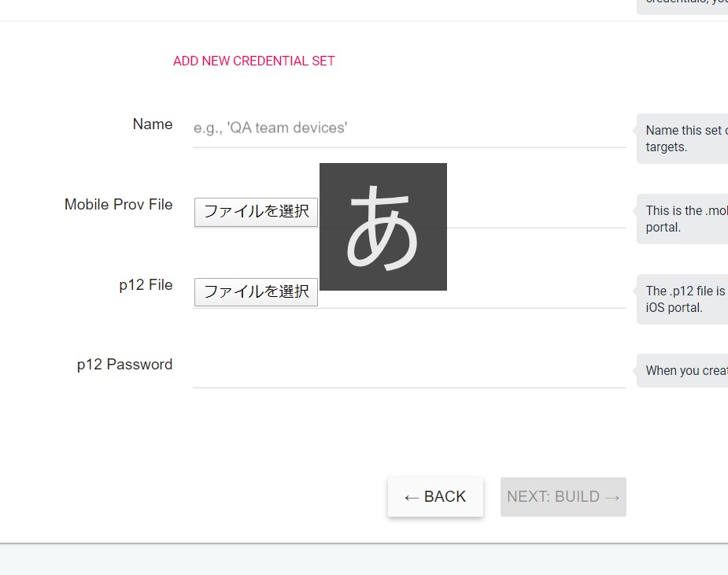The width and height of the screenshot is (728, 575).
Task: Click the Name text input field
Action: point(409,128)
